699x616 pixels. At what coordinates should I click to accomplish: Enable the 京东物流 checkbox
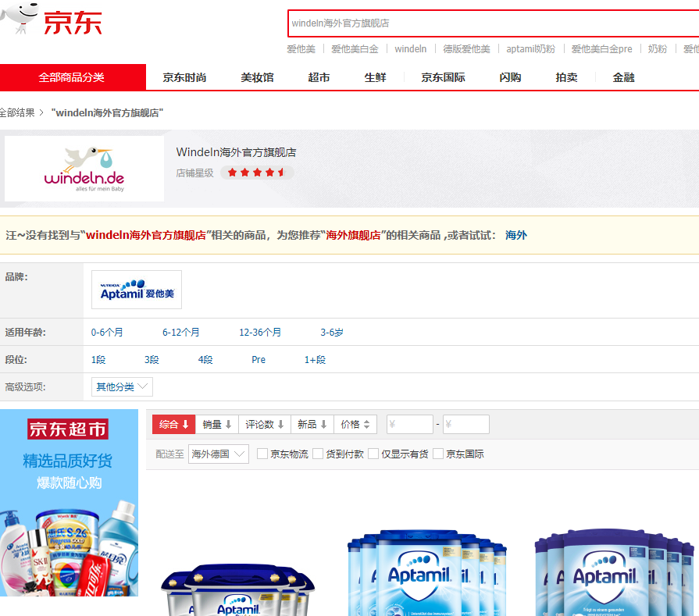click(x=263, y=454)
